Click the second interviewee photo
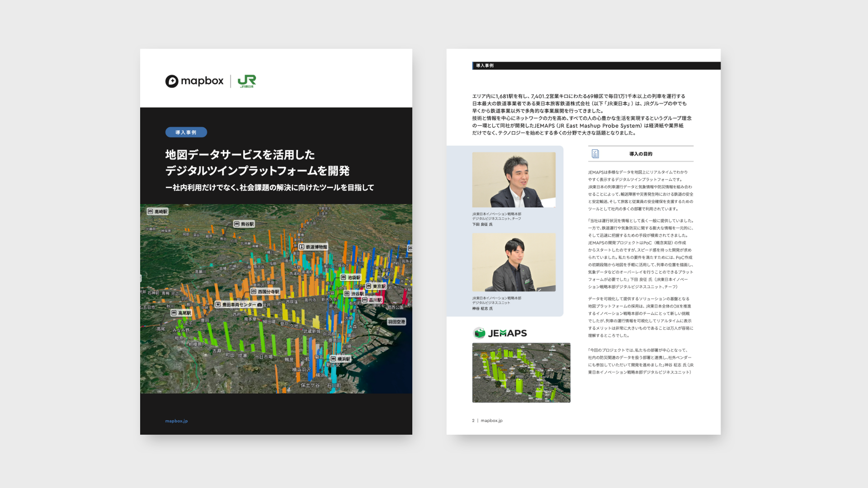Image resolution: width=868 pixels, height=488 pixels. (514, 263)
